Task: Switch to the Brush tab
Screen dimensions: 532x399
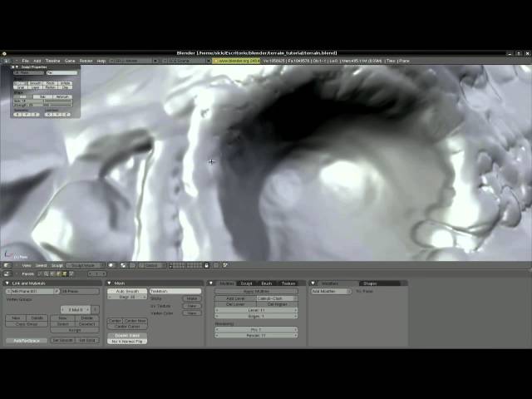Action: click(x=267, y=283)
